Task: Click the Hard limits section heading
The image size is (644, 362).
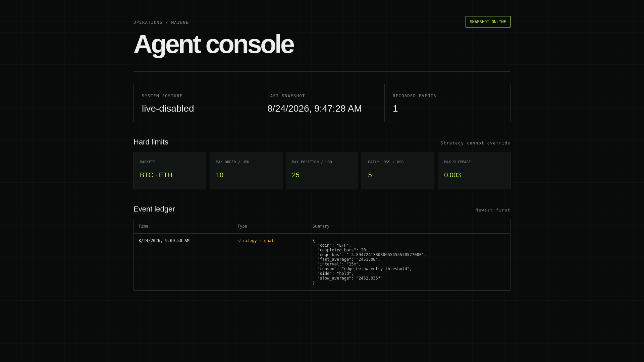Action: (151, 142)
